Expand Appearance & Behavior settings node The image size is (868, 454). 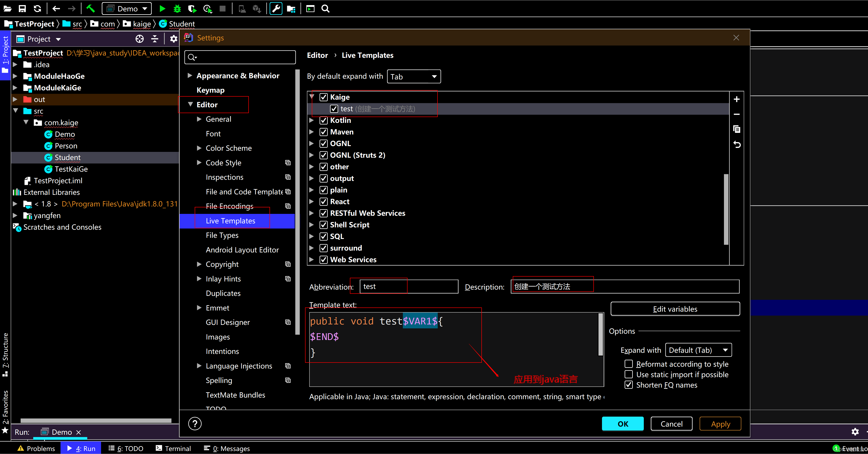tap(190, 75)
